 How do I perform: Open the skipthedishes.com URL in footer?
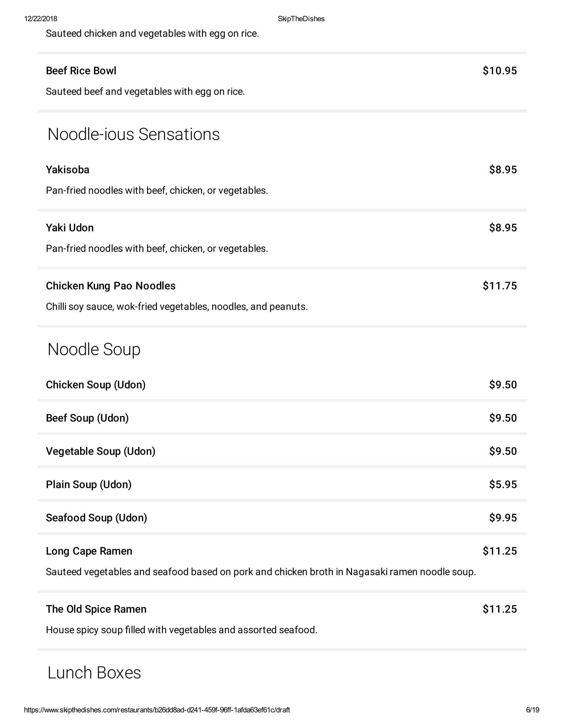[157, 710]
